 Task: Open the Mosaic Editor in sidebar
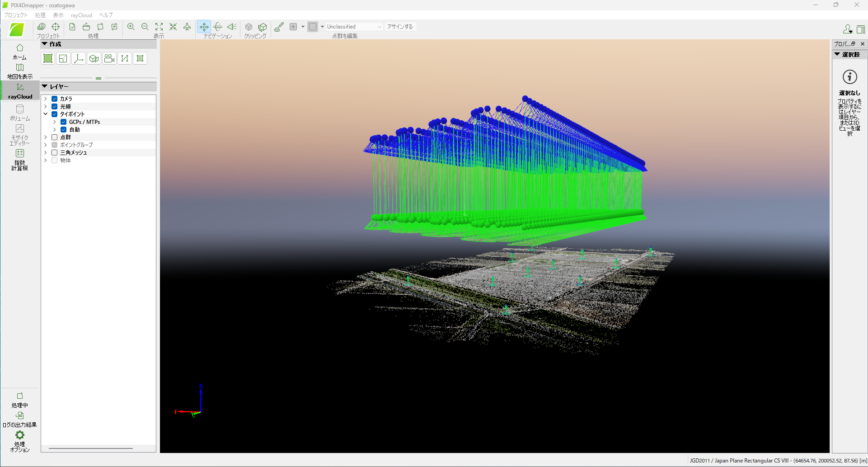pos(19,135)
